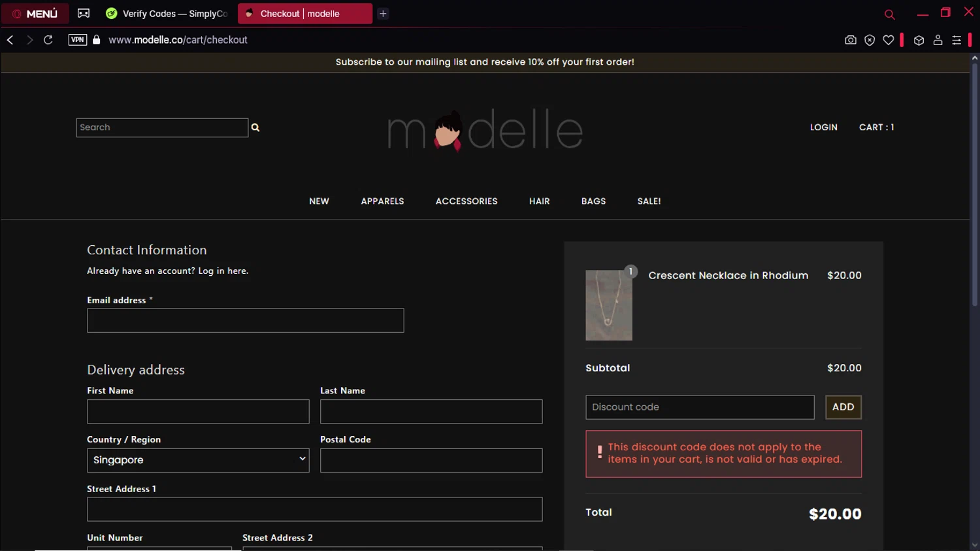Click the padlock site security icon
This screenshot has width=980, height=551.
(x=97, y=40)
